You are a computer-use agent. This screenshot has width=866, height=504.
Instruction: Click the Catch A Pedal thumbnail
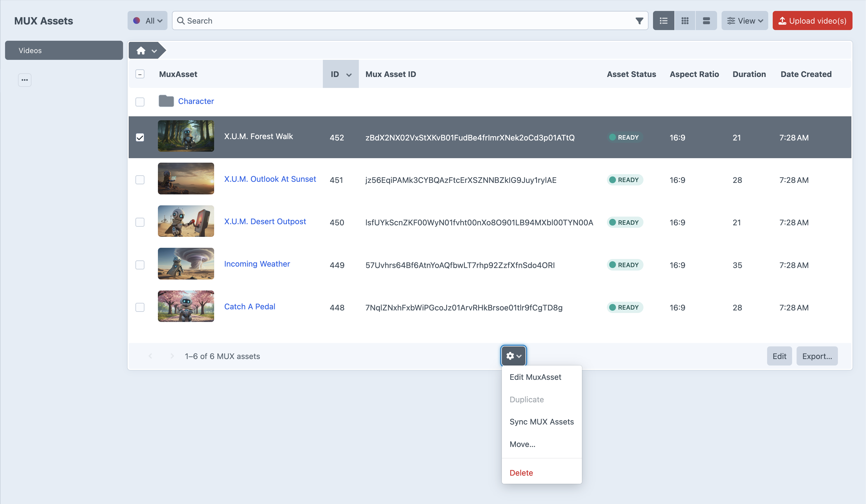[186, 306]
